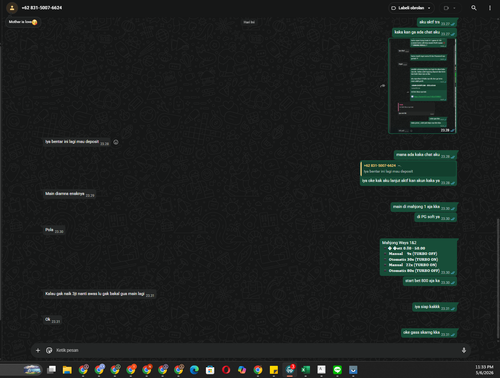Select message 'Main diamna enaknya'
The height and width of the screenshot is (378, 500).
[x=70, y=194]
